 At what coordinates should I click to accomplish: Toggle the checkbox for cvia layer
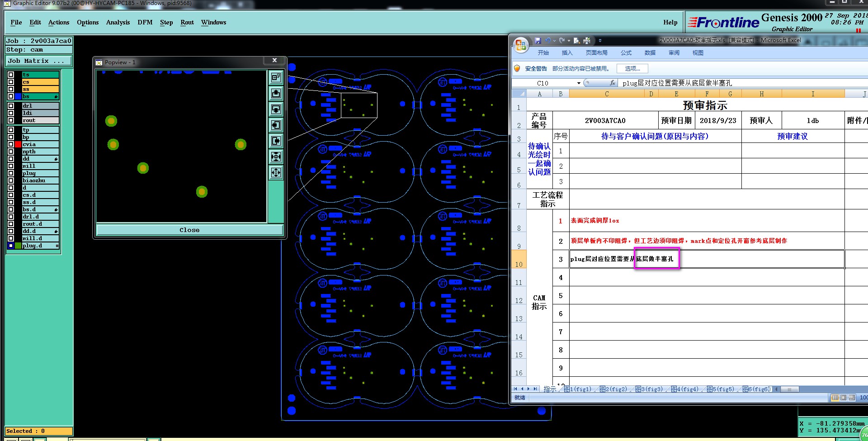click(x=11, y=144)
